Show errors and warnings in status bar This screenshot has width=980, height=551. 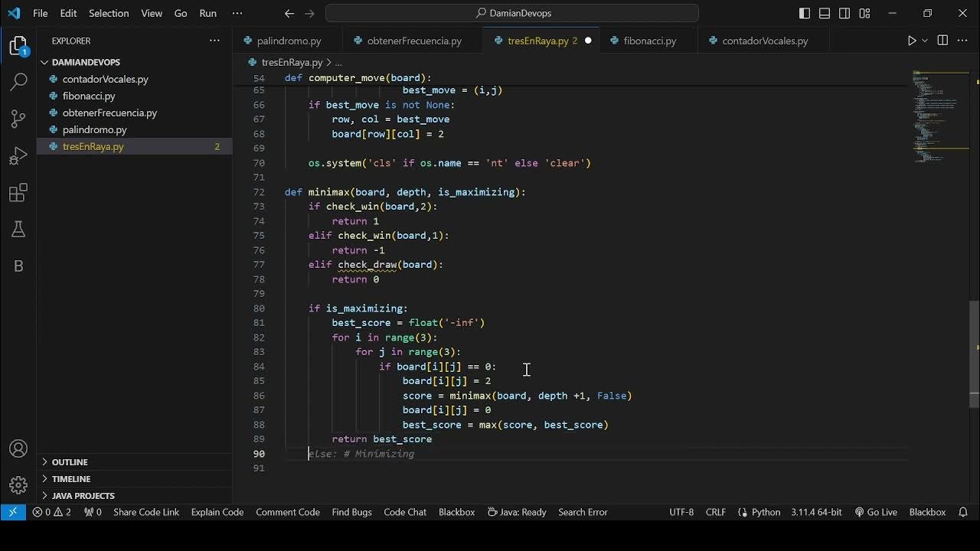(52, 512)
